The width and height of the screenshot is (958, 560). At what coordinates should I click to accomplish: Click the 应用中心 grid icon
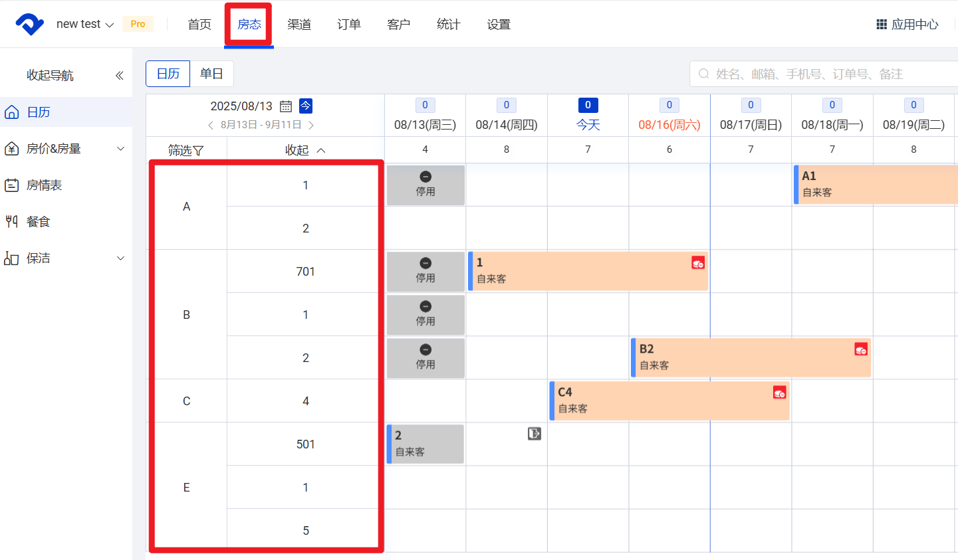click(x=882, y=25)
